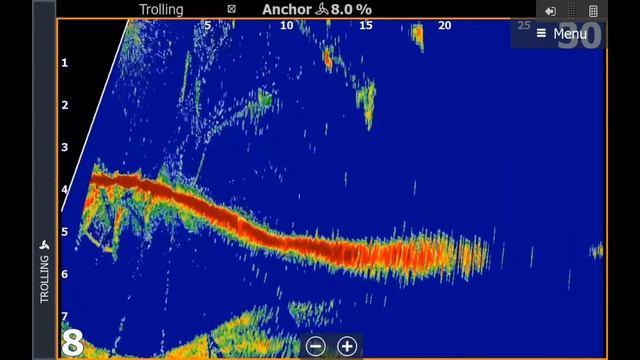Screen dimensions: 640x360
Task: Click the depth scale label 1
Action: click(64, 63)
